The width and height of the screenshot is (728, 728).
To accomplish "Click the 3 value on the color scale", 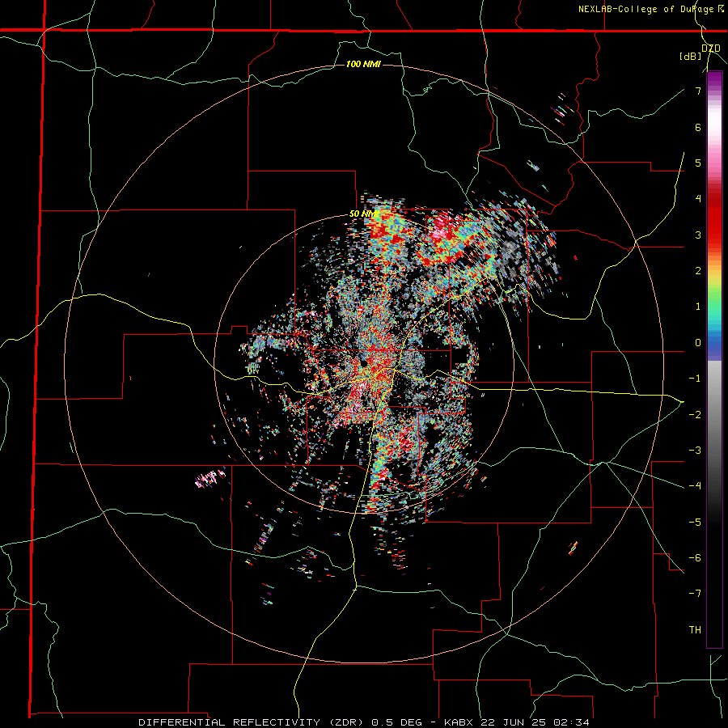I will point(698,235).
